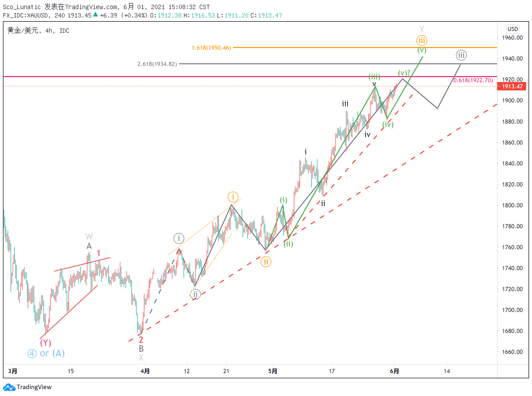Click the green (ii) wave label
Image resolution: width=532 pixels, height=396 pixels.
pyautogui.click(x=288, y=244)
